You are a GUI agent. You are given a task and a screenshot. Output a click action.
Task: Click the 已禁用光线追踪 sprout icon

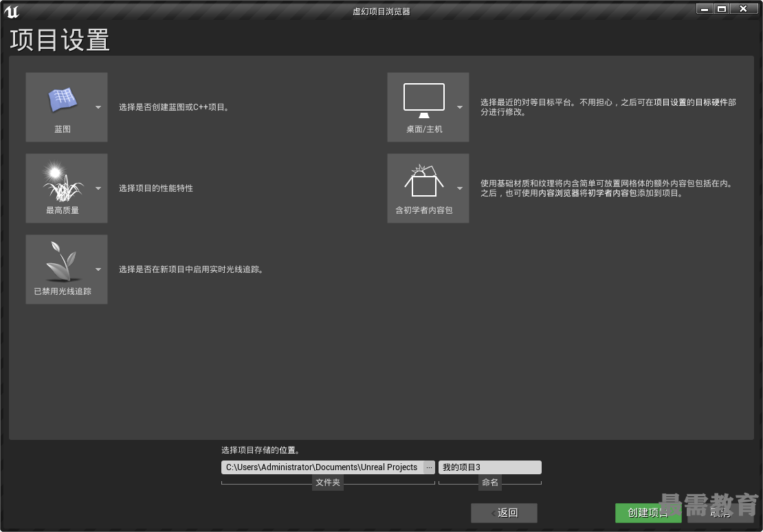point(63,261)
